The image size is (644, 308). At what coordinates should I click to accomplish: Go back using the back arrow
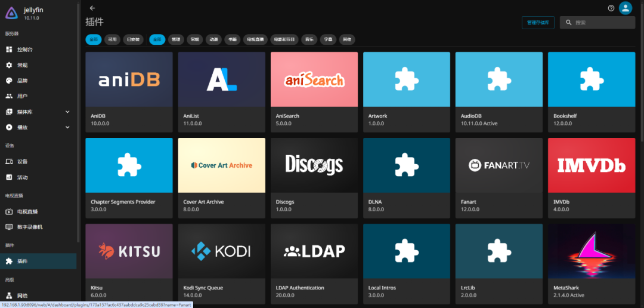click(x=92, y=8)
